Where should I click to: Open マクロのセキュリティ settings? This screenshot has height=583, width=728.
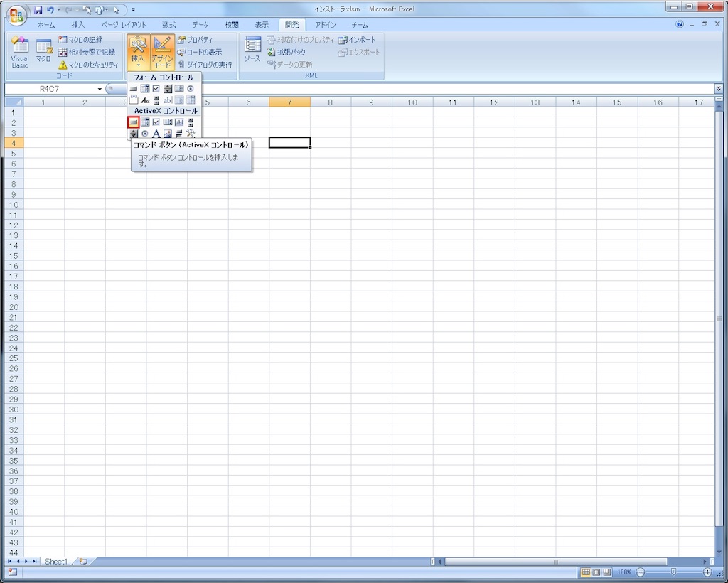click(x=88, y=65)
